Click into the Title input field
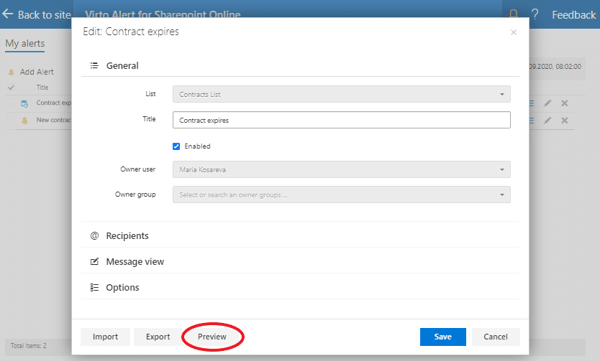The width and height of the screenshot is (600, 361). (341, 120)
